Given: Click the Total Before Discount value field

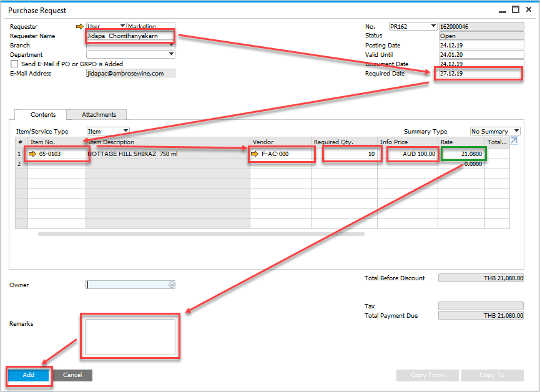Looking at the screenshot, I should pyautogui.click(x=481, y=278).
